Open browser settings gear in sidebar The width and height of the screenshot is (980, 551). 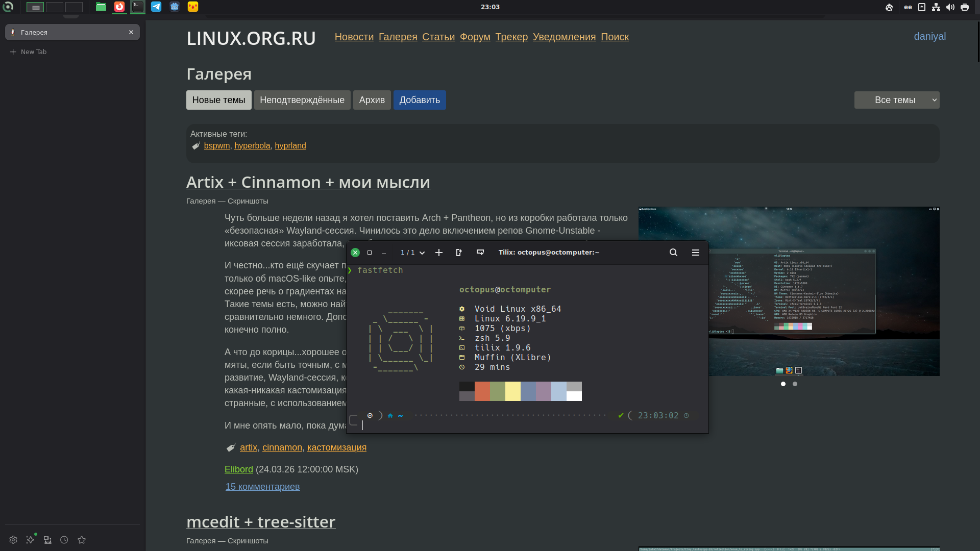point(13,540)
